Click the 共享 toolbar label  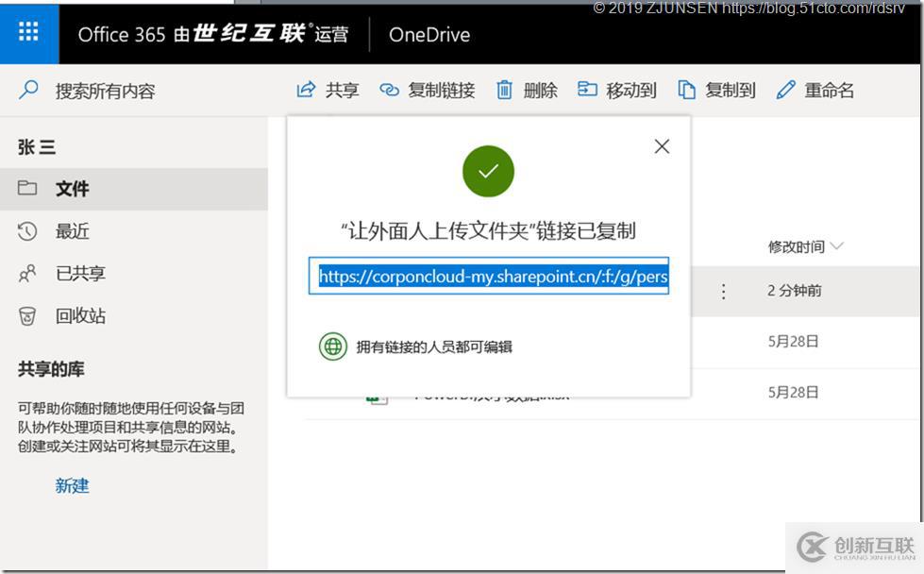click(x=342, y=91)
